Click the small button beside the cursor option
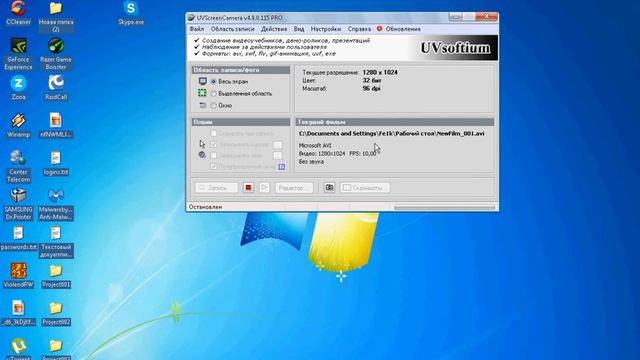Screen dimensions: 640x360 click(x=278, y=144)
